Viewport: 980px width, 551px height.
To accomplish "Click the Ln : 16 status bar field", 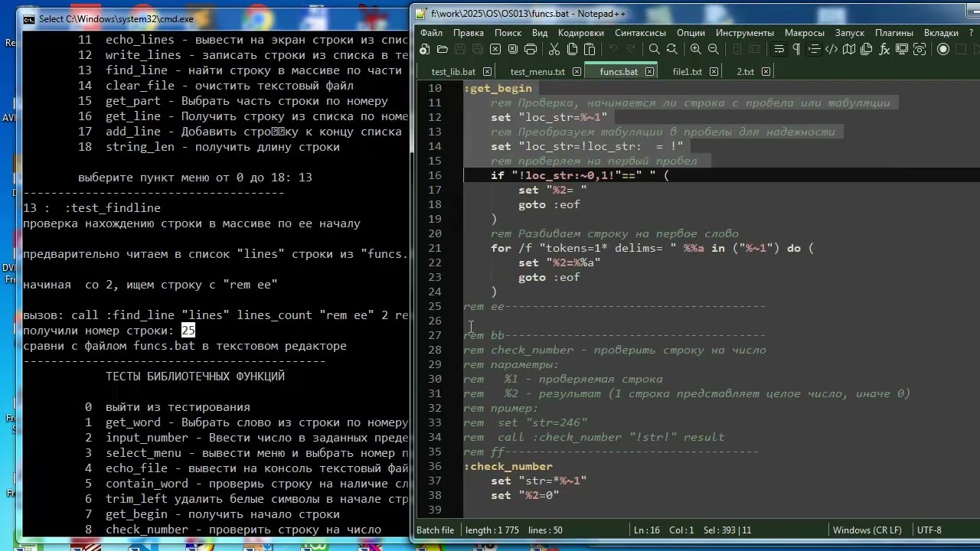I will tap(646, 530).
